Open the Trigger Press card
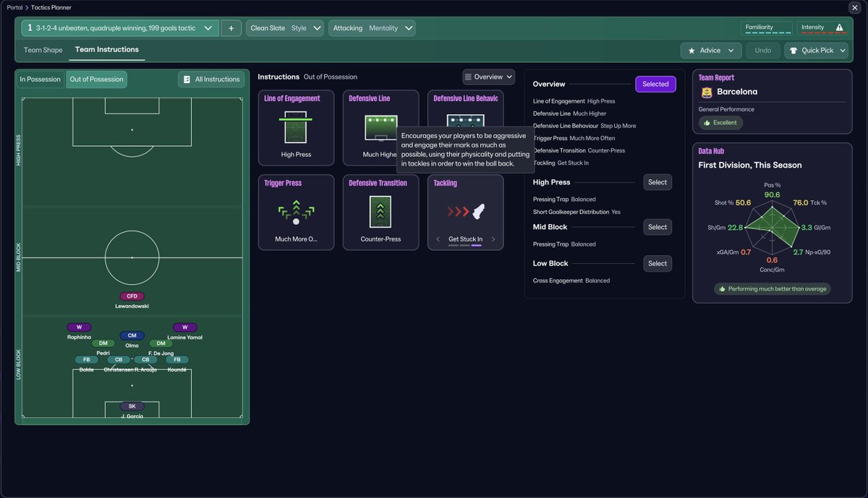This screenshot has width=868, height=498. point(297,212)
